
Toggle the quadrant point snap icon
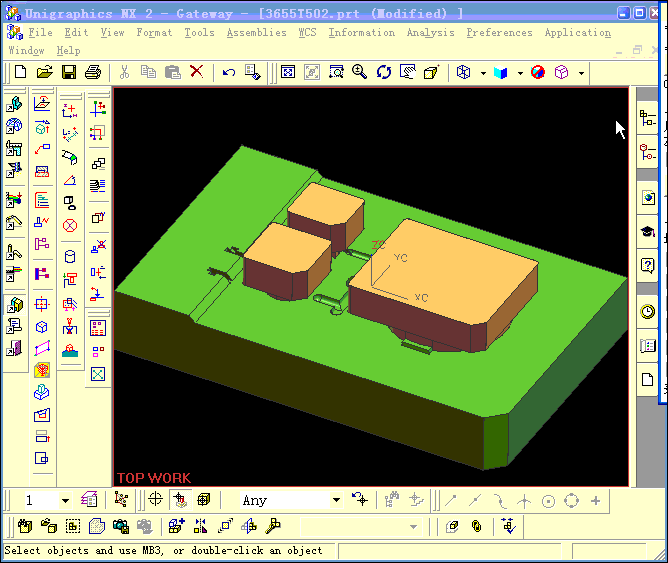(x=571, y=500)
